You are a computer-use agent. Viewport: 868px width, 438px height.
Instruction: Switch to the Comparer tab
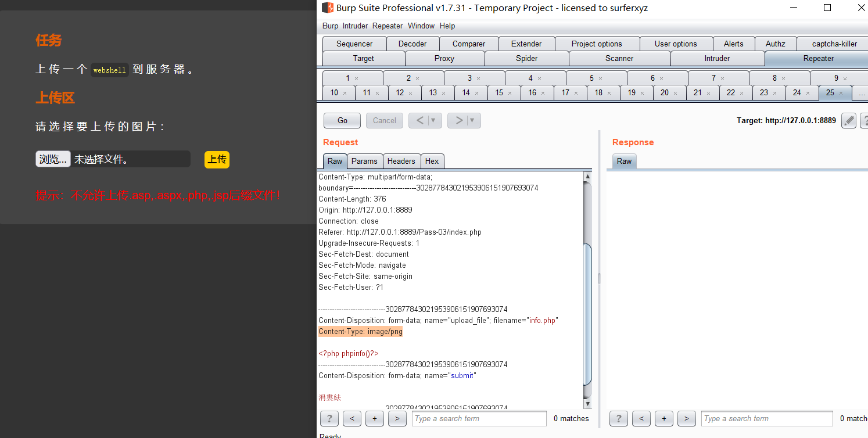tap(469, 44)
